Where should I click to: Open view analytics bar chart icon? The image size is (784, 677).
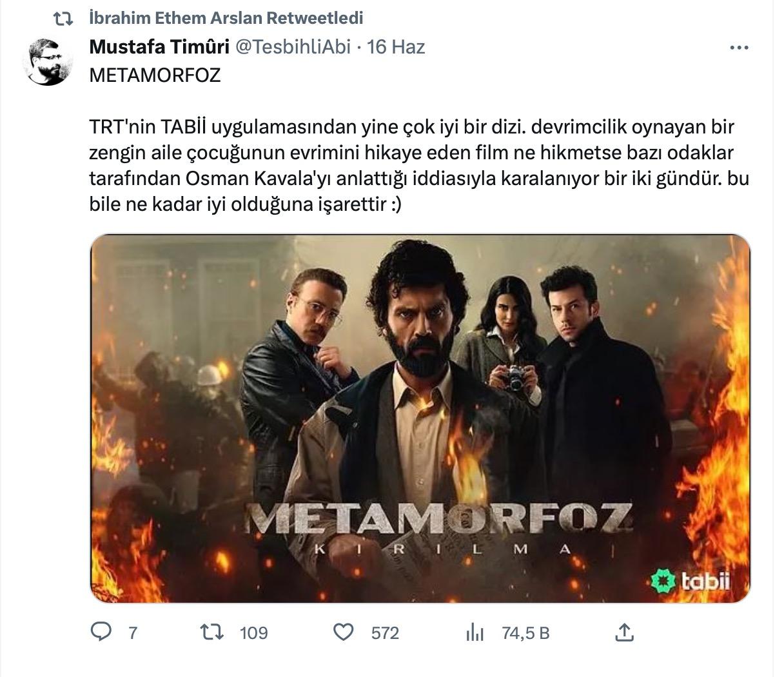coord(475,633)
